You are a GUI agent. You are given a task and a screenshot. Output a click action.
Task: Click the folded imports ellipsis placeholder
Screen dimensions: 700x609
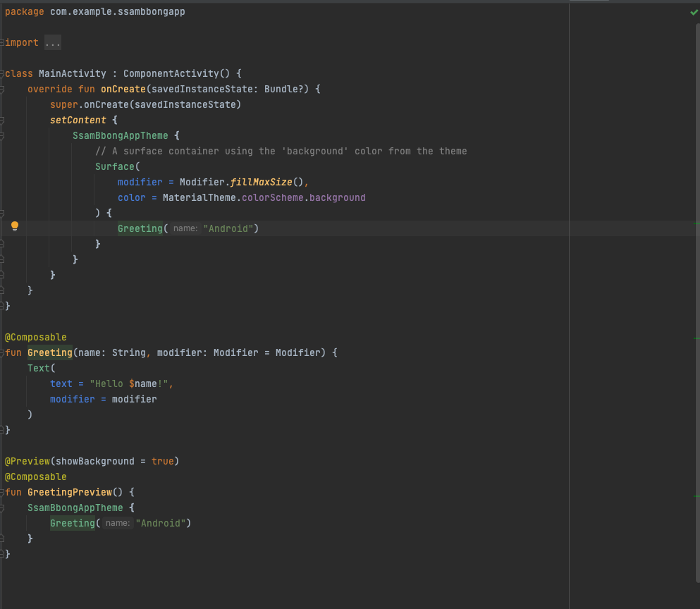click(x=53, y=43)
